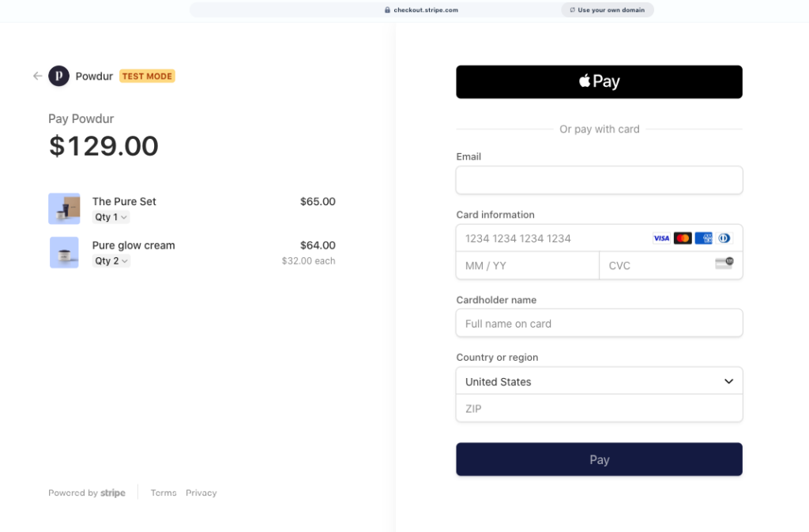Open Pure glow cream quantity dropdown

(x=111, y=260)
